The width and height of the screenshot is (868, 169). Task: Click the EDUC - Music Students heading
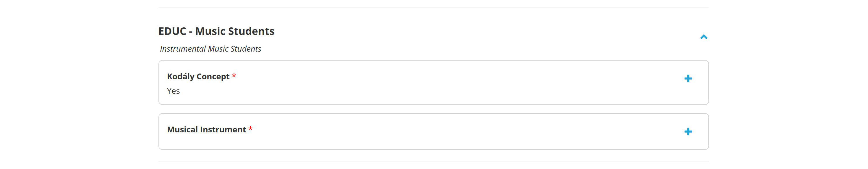(x=216, y=31)
